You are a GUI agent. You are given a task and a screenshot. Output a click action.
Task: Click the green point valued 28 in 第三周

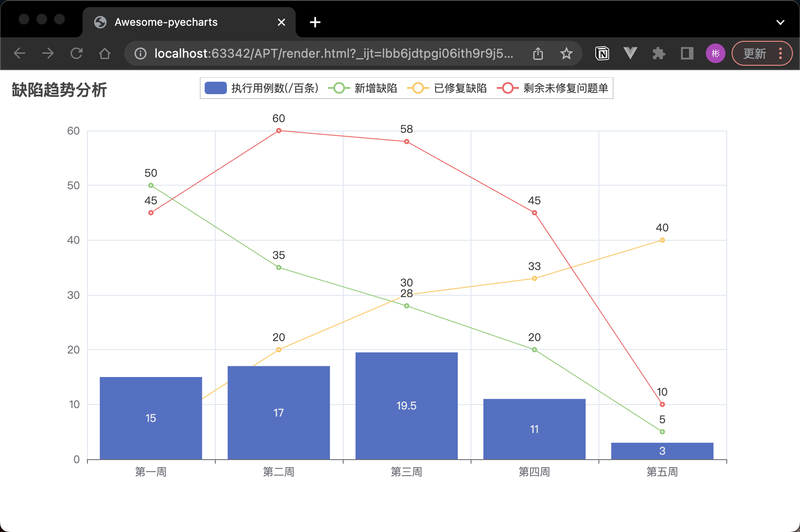pyautogui.click(x=407, y=306)
